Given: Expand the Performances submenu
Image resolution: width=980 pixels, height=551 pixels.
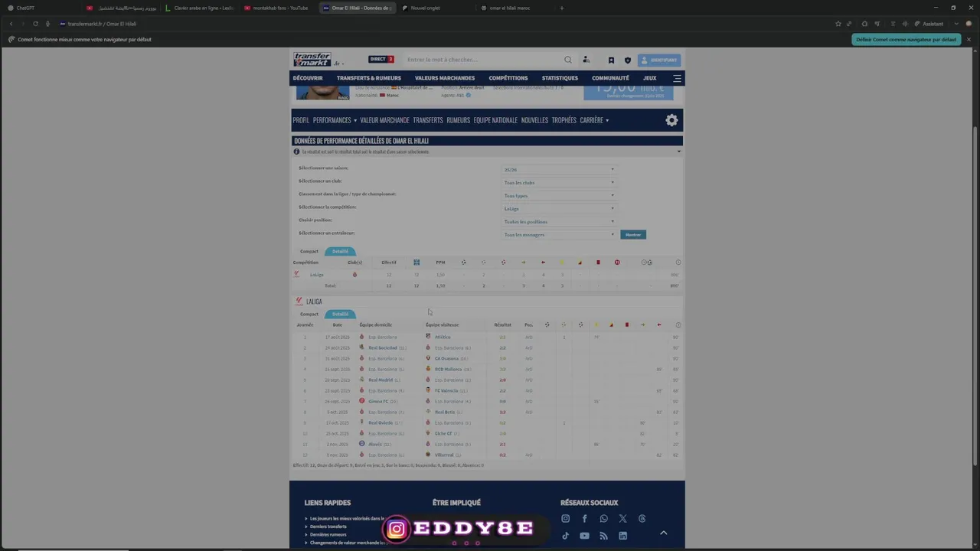Looking at the screenshot, I should click(335, 120).
